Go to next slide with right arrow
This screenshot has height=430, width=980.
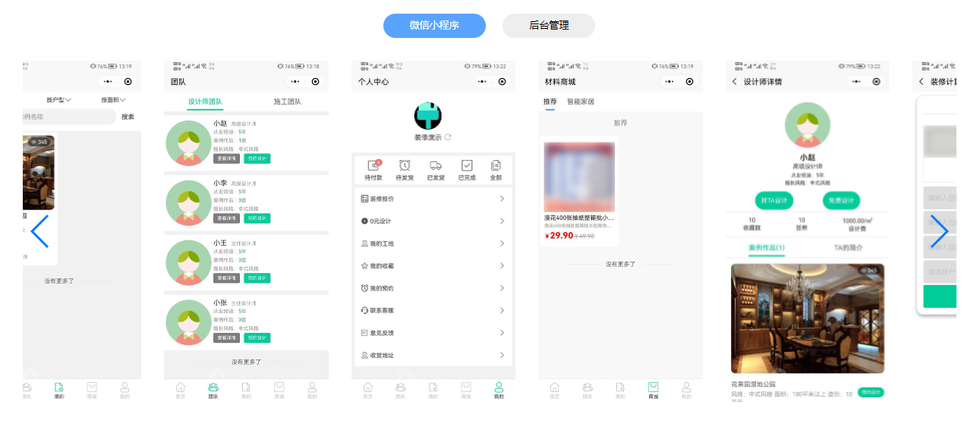[940, 231]
